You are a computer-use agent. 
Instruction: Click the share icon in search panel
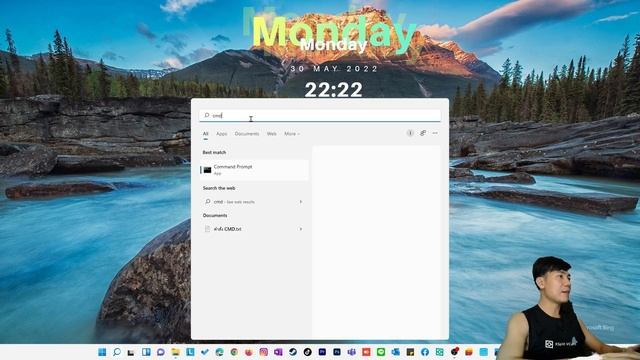(423, 133)
